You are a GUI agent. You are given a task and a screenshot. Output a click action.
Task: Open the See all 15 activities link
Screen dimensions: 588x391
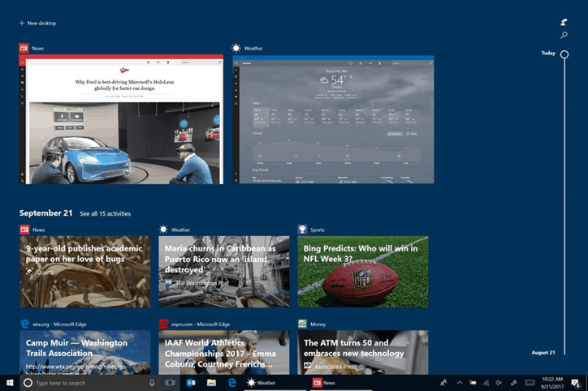tap(105, 213)
